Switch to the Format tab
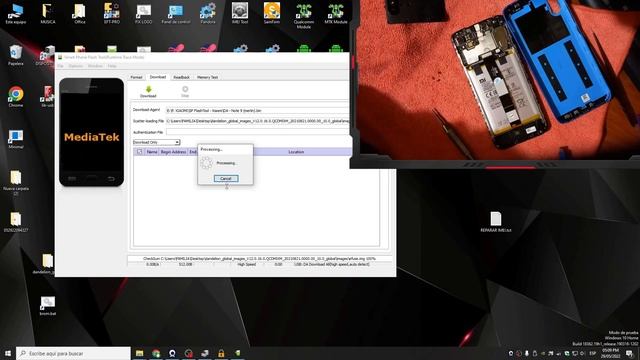The height and width of the screenshot is (360, 640). click(x=136, y=77)
